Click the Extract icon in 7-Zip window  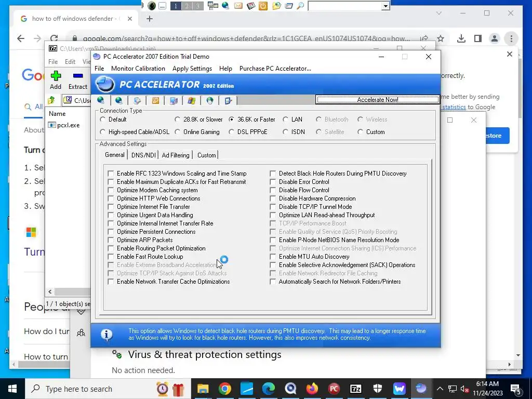(x=78, y=80)
